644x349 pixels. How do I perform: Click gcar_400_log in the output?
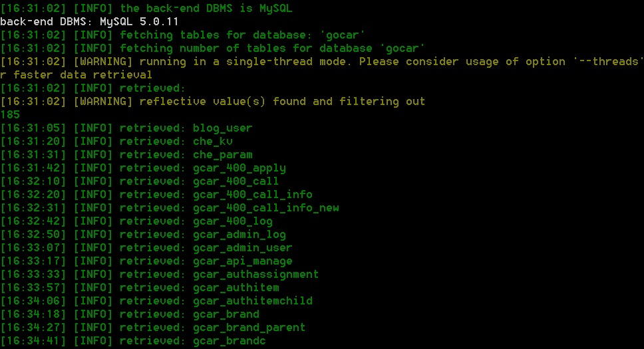pos(232,221)
